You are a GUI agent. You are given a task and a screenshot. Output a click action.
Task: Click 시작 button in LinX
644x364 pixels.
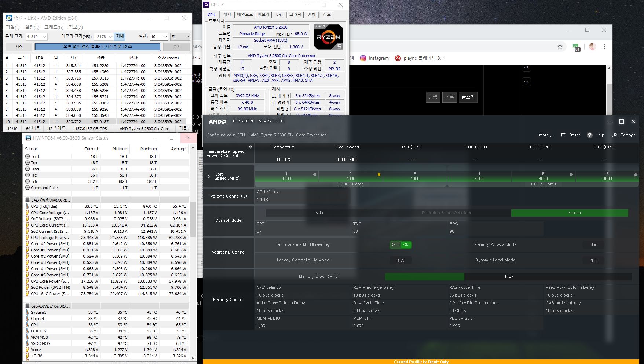(19, 47)
